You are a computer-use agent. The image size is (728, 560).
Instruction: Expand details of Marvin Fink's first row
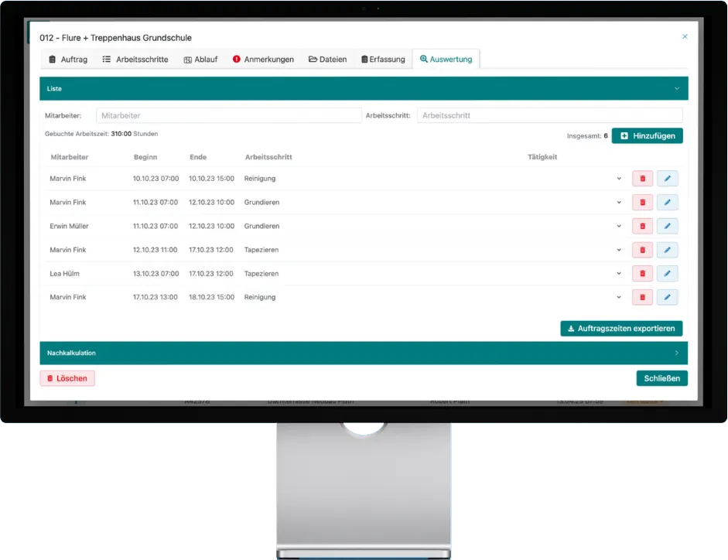click(x=619, y=179)
